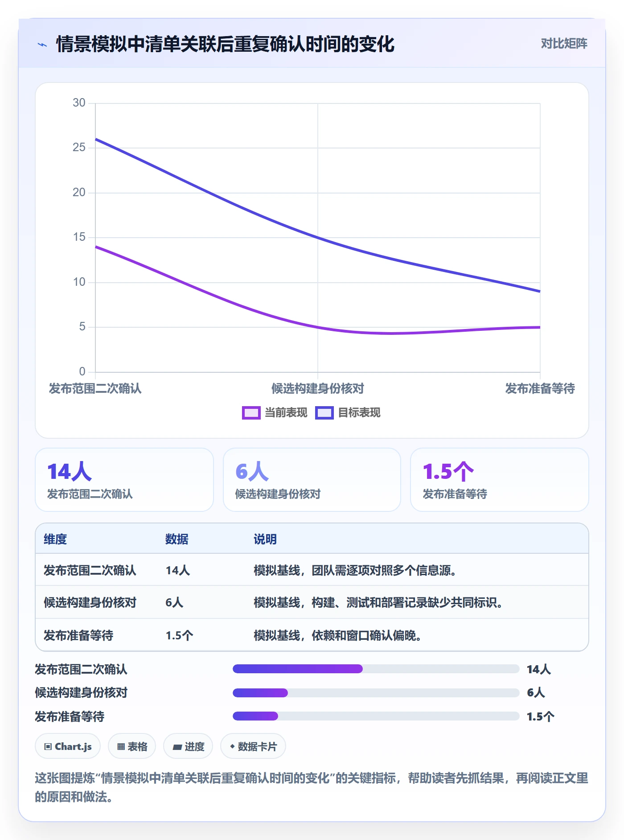Viewport: 624px width, 840px height.
Task: Click the 依赖和窗口确认偏晚 description cell
Action: click(x=338, y=635)
